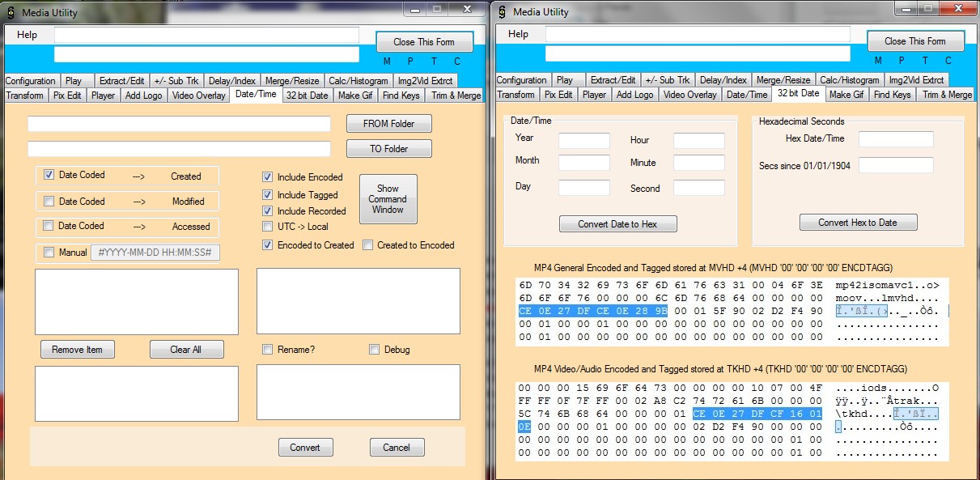Switch to Pix Edit tab in left window
Viewport: 980px width, 480px height.
click(x=67, y=96)
